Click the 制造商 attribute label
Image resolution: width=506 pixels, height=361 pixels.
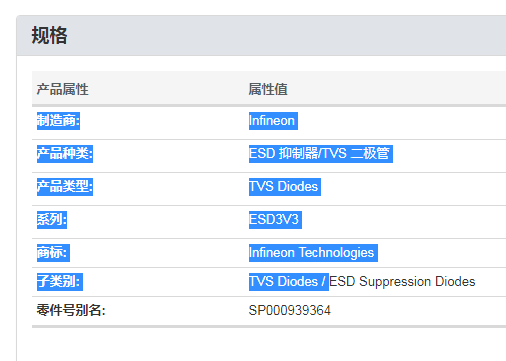coord(58,121)
